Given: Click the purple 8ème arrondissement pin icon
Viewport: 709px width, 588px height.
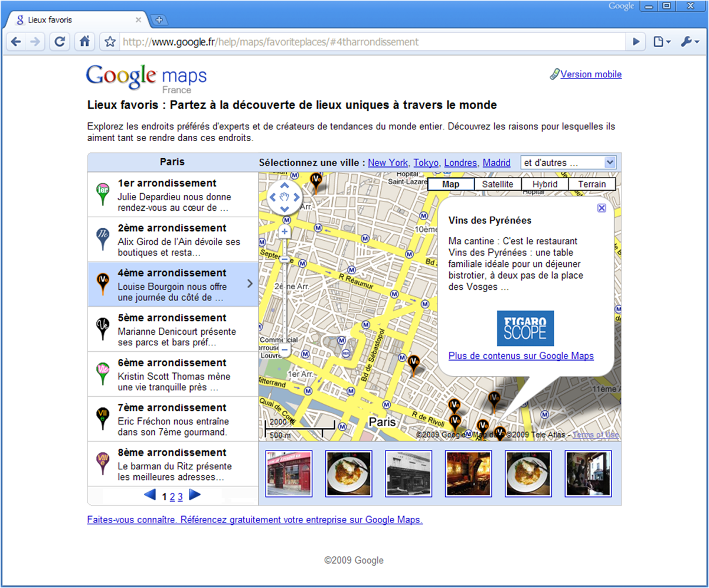Looking at the screenshot, I should [103, 463].
